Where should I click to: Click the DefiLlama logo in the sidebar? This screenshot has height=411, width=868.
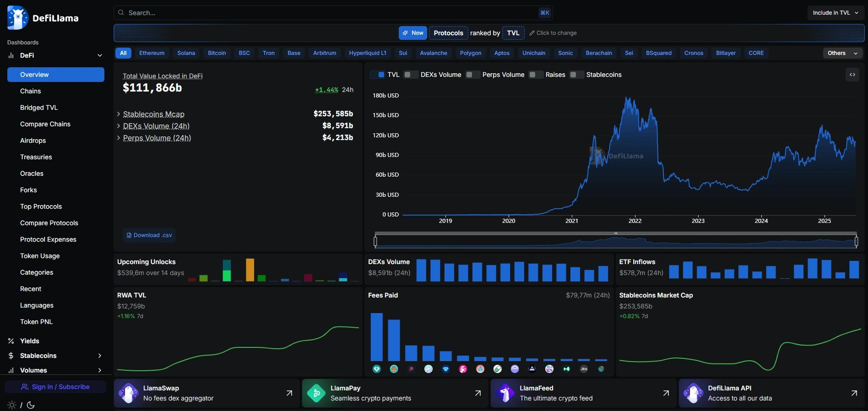pos(43,18)
